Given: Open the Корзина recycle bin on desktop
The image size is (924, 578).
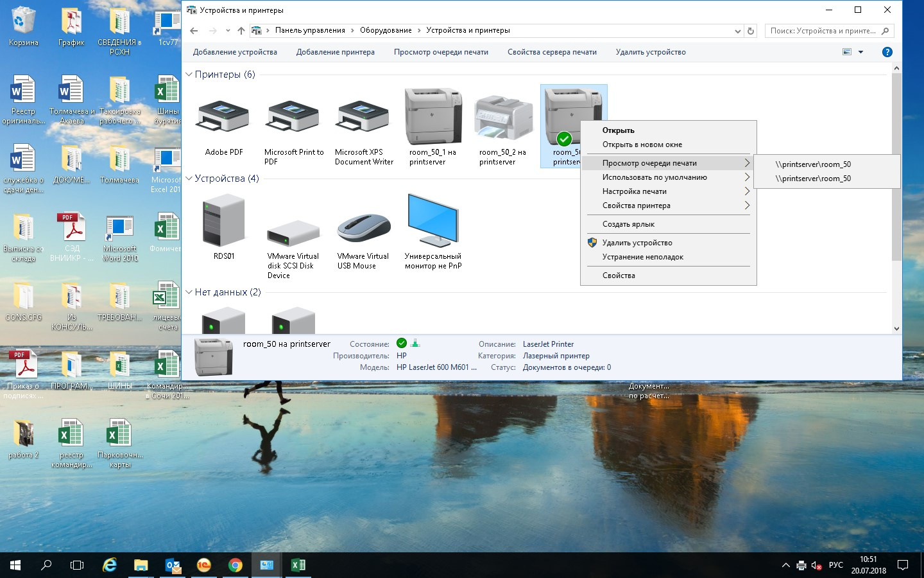Looking at the screenshot, I should [x=23, y=26].
